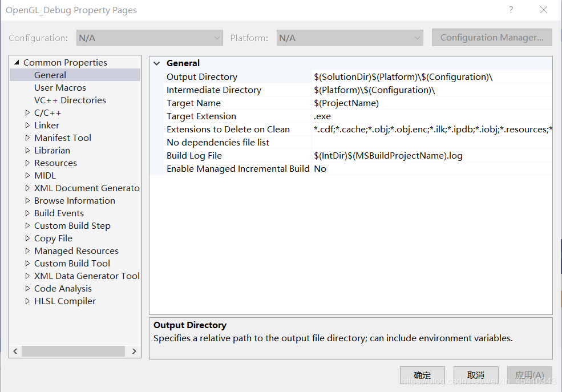Open the User Macros page
Image resolution: width=562 pixels, height=392 pixels.
click(x=60, y=87)
